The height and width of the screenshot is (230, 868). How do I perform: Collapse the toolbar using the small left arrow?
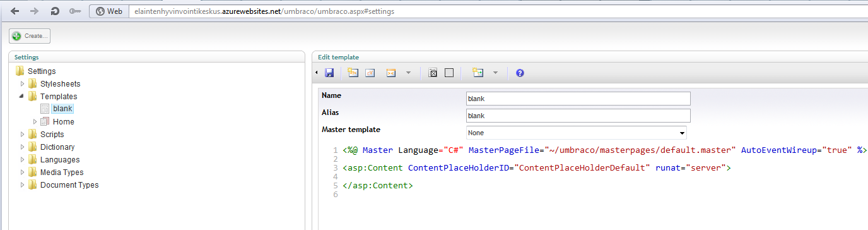point(317,73)
